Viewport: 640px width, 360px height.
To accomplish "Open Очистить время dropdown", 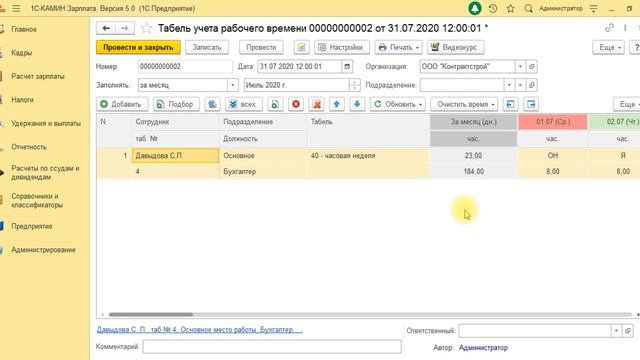I will [x=464, y=104].
